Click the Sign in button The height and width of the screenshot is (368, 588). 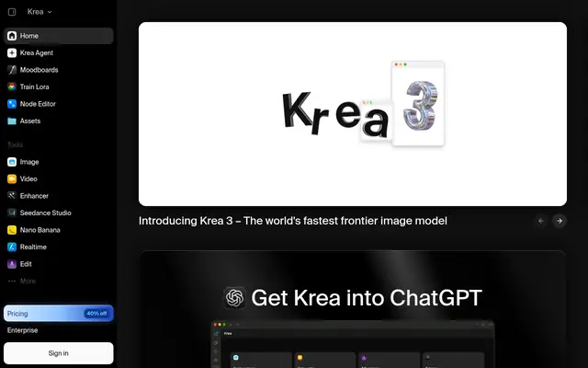tap(59, 353)
